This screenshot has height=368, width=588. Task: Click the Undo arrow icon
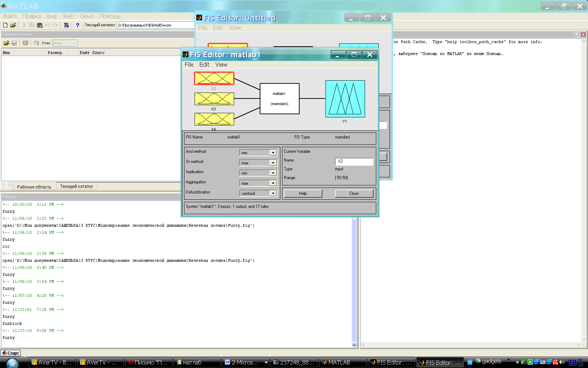click(47, 25)
